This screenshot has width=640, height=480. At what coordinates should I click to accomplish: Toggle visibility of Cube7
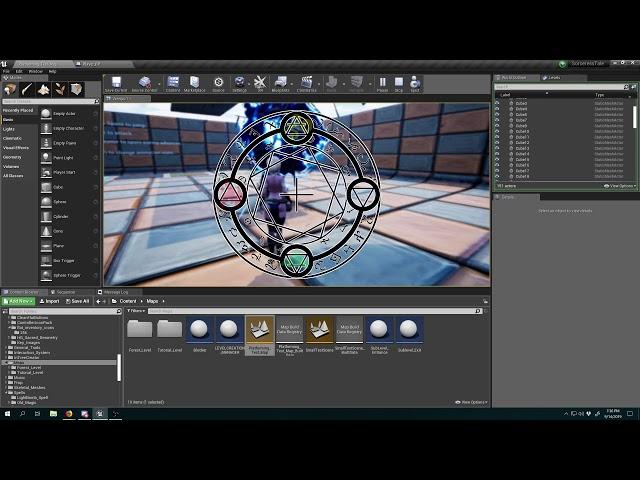[497, 120]
